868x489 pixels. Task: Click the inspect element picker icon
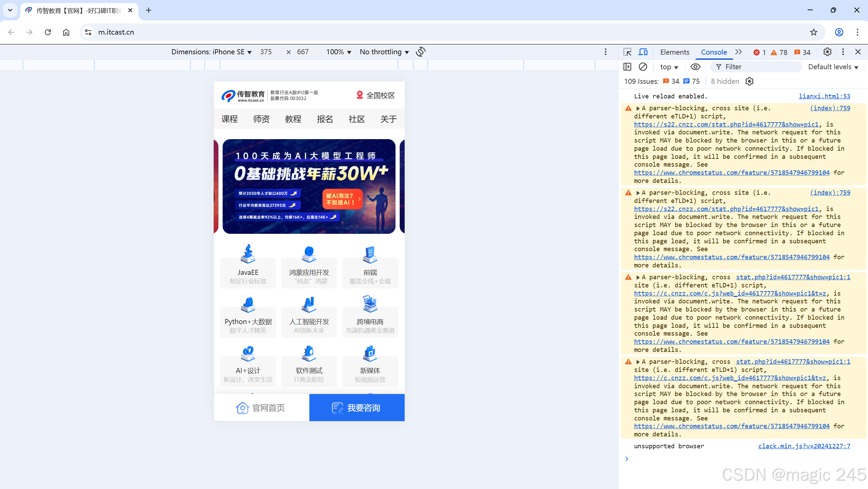(x=627, y=52)
